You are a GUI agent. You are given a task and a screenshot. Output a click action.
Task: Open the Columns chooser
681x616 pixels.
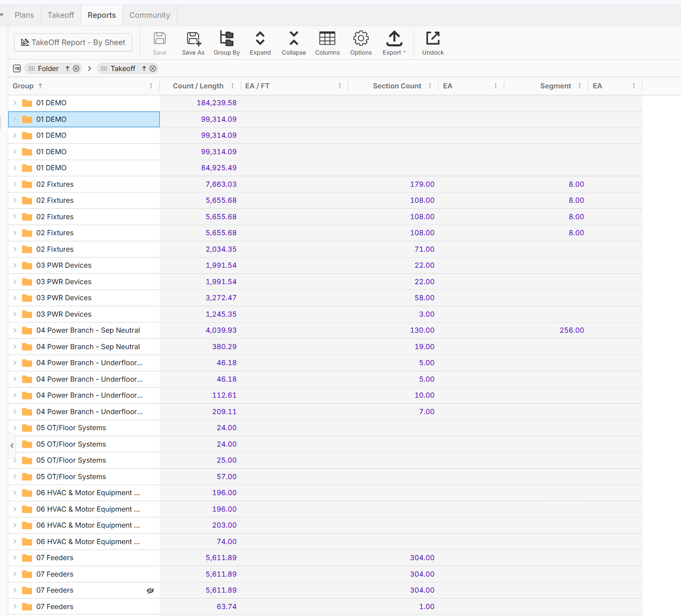click(x=327, y=43)
